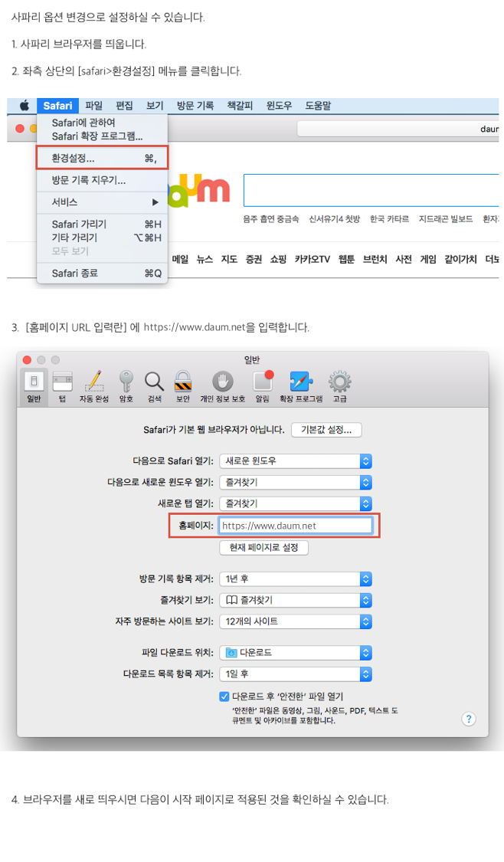Click the folder icon in download location
The width and height of the screenshot is (504, 862).
[x=231, y=653]
